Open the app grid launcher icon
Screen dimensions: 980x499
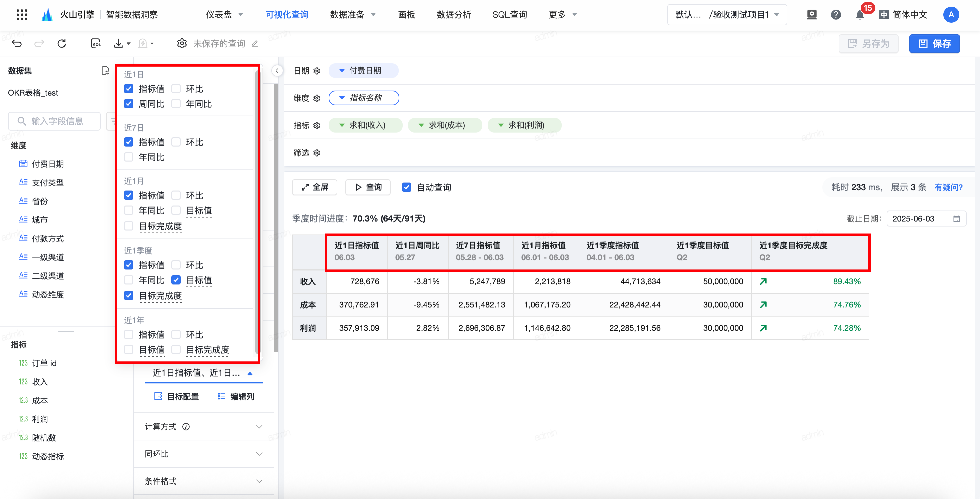(x=22, y=15)
